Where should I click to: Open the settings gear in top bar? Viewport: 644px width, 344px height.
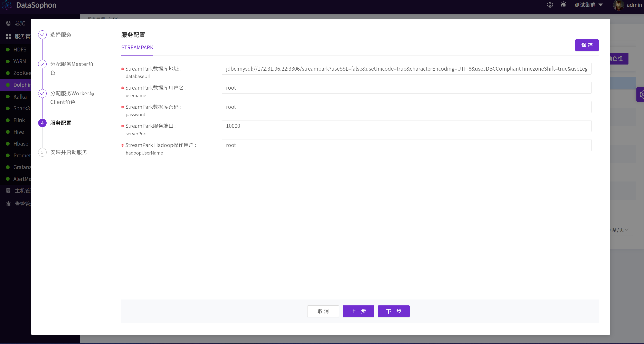pos(550,5)
